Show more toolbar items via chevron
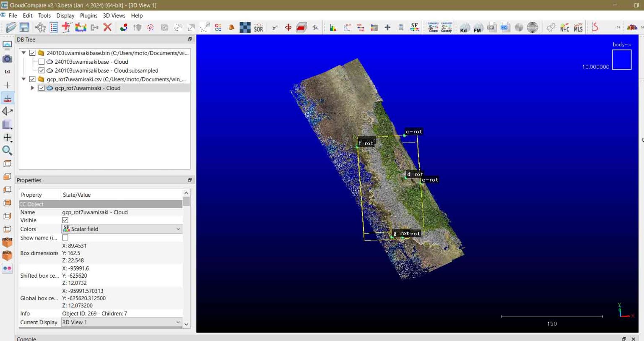 click(618, 28)
